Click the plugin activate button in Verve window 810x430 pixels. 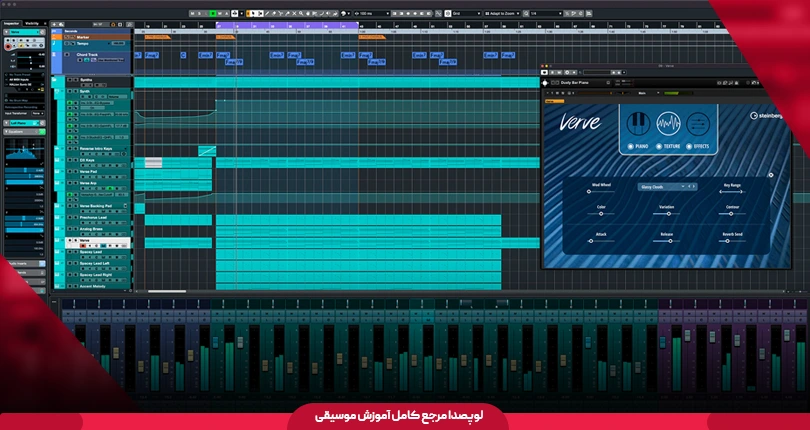click(544, 72)
